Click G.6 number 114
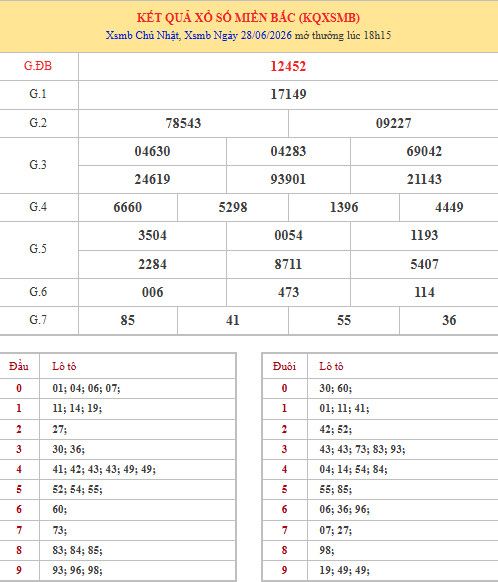 click(x=424, y=292)
